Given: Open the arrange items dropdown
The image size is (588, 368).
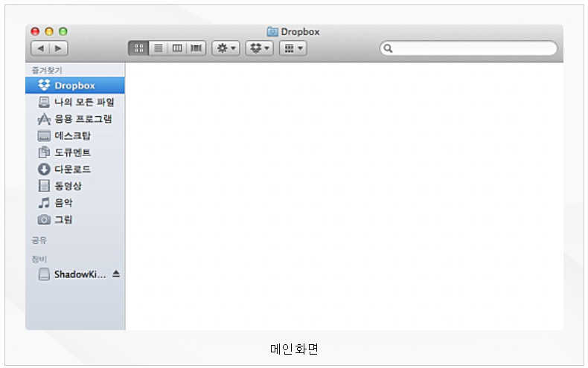Looking at the screenshot, I should pyautogui.click(x=293, y=48).
